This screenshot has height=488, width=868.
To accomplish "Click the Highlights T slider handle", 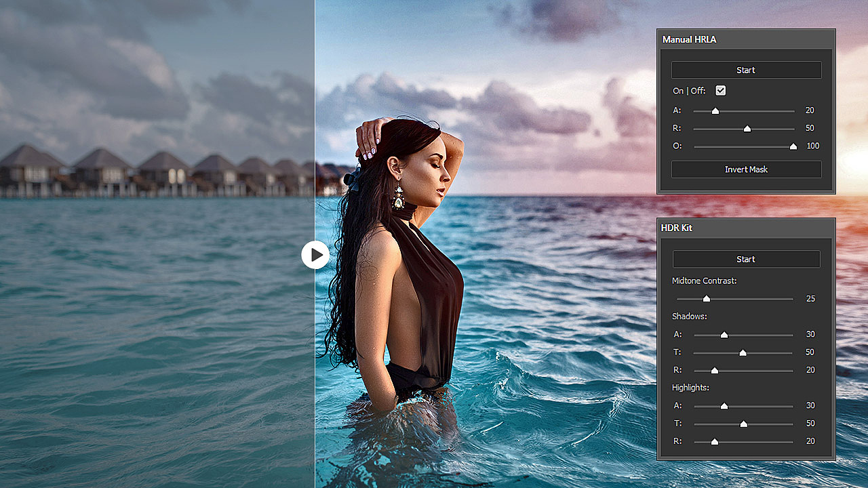I will 743,423.
